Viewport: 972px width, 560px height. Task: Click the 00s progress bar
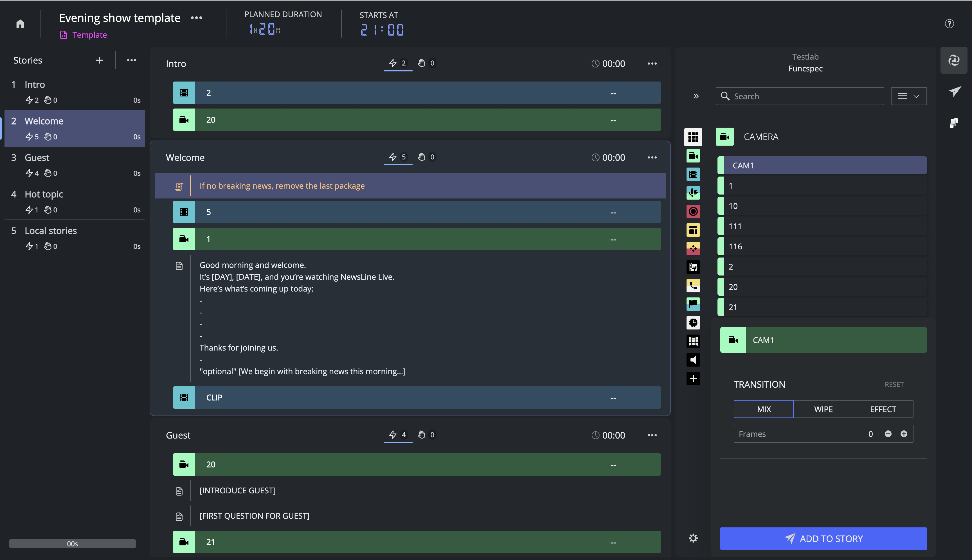pos(72,543)
